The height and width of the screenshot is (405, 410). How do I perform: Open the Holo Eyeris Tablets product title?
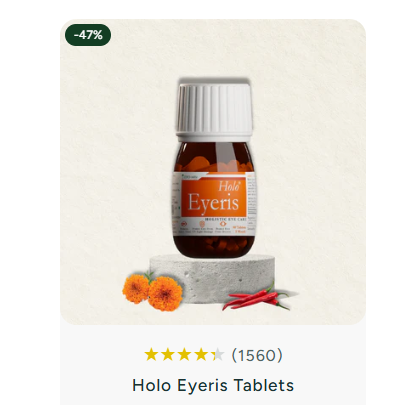[213, 385]
